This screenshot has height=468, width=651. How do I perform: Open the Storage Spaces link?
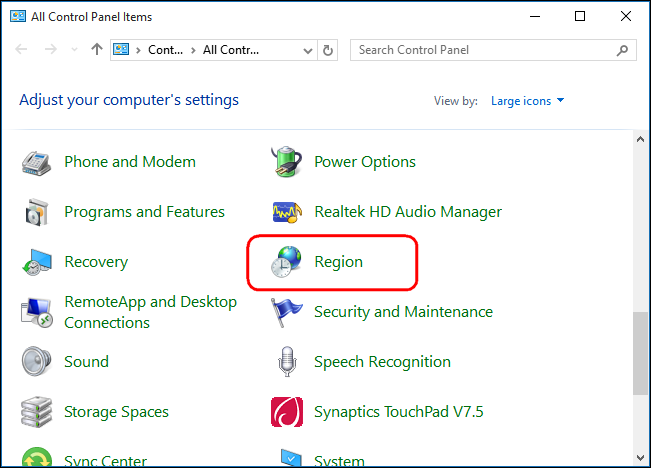(x=116, y=412)
